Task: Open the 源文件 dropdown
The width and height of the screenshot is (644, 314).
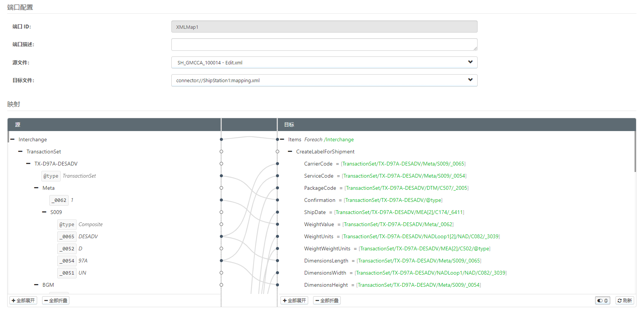Action: [324, 62]
